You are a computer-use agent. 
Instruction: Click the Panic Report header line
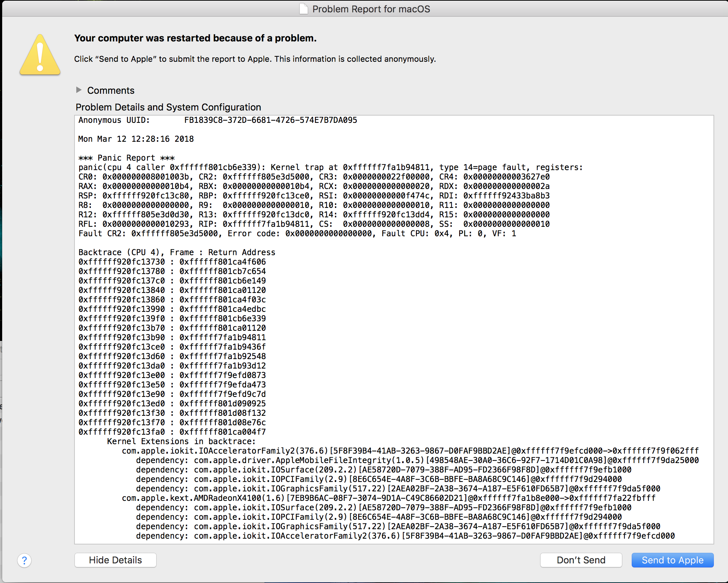point(126,158)
